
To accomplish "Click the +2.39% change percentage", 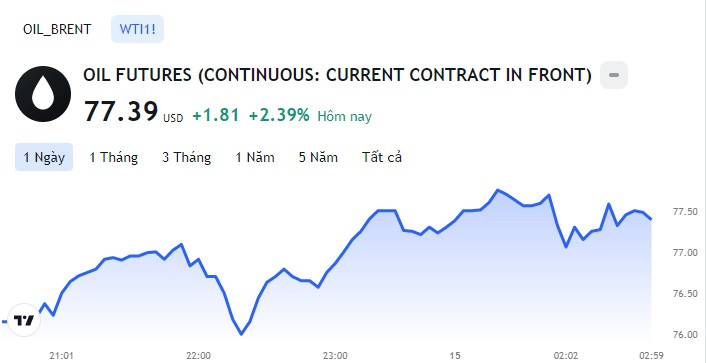I will pos(279,115).
